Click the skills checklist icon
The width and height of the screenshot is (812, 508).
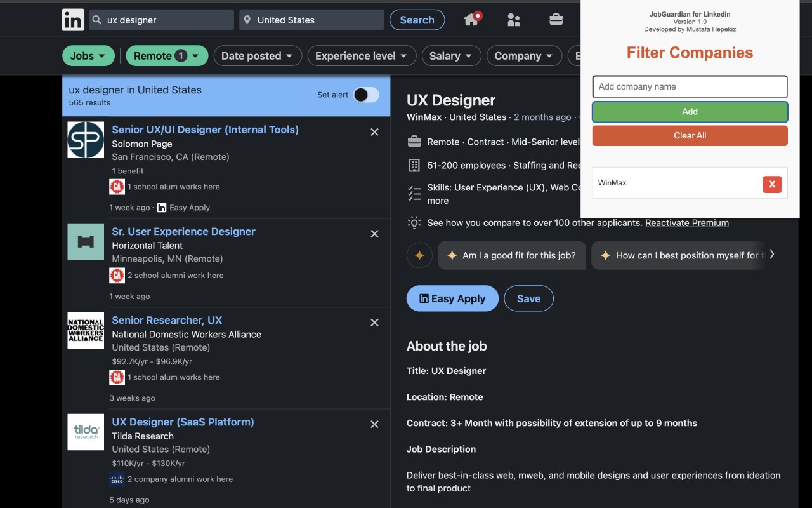(414, 194)
